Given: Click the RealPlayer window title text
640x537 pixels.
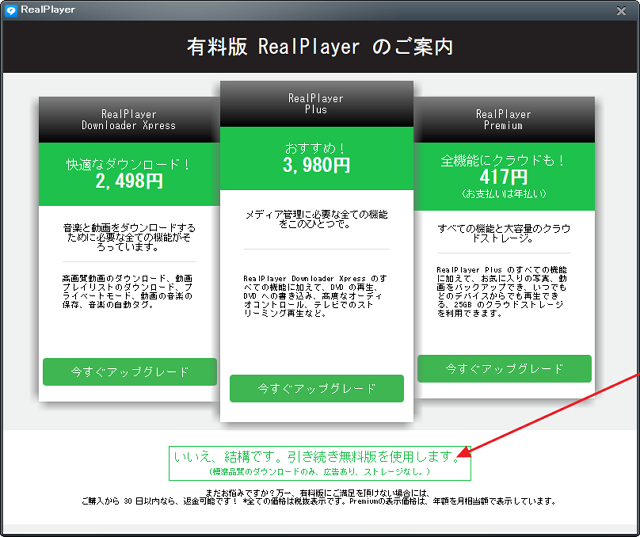Looking at the screenshot, I should coord(45,9).
